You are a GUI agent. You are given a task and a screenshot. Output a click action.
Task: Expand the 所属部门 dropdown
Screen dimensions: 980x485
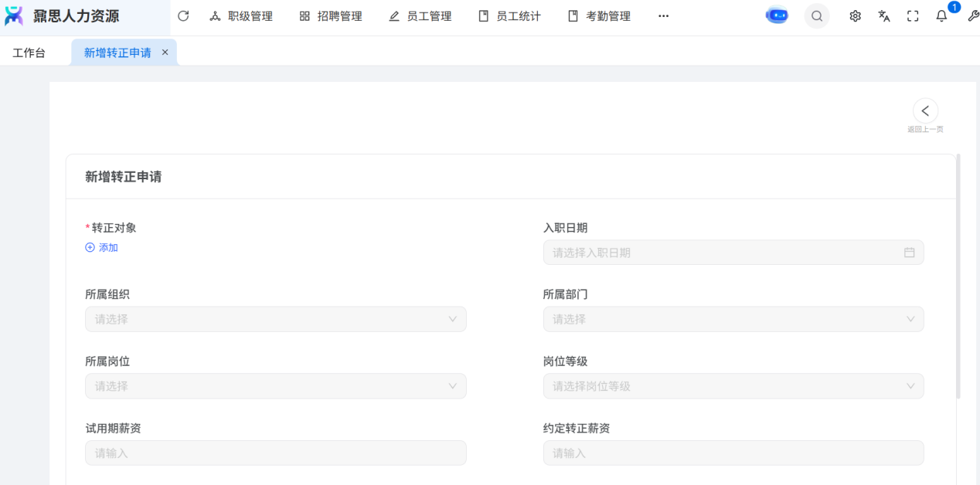[733, 319]
